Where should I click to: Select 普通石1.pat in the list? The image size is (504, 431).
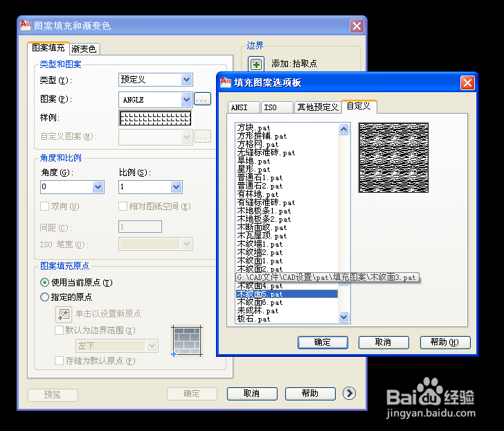point(260,177)
